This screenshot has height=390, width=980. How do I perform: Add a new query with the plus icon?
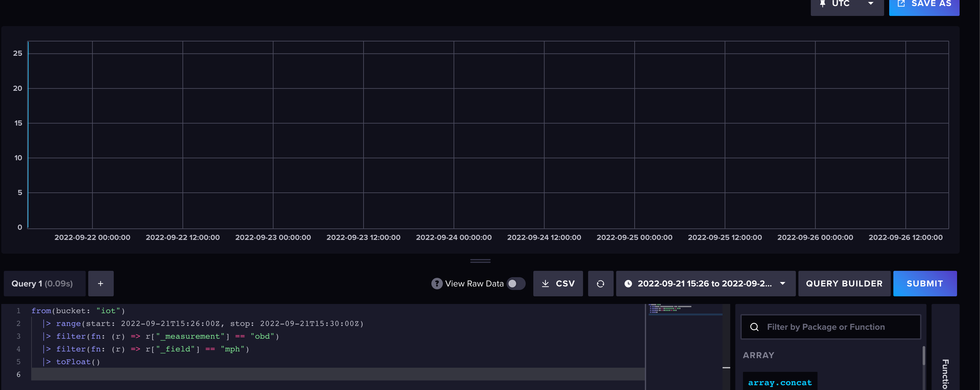click(x=100, y=283)
